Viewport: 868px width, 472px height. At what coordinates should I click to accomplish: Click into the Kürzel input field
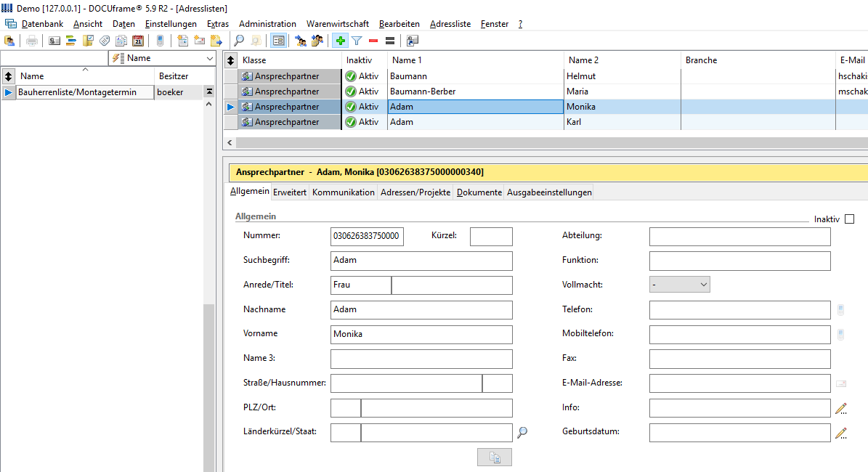pyautogui.click(x=491, y=236)
